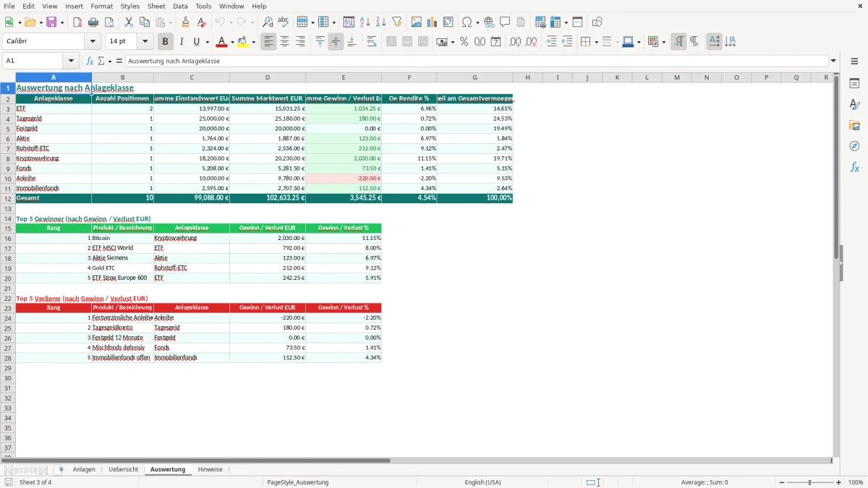The width and height of the screenshot is (868, 488).
Task: Click the Print icon
Action: click(93, 22)
